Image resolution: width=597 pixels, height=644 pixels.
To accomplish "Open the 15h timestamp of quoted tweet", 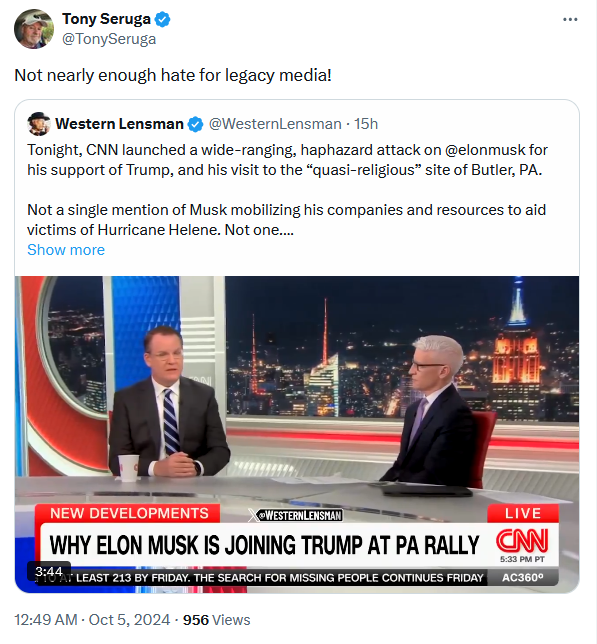I will pyautogui.click(x=366, y=124).
